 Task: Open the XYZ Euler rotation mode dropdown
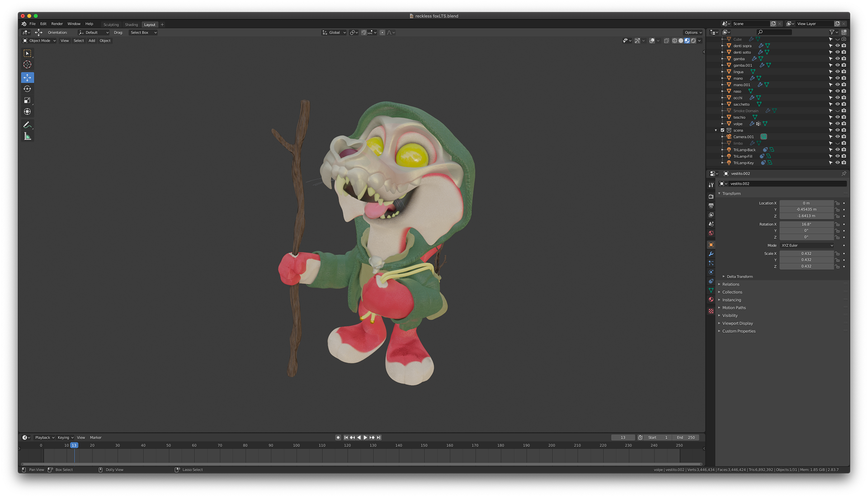pyautogui.click(x=807, y=246)
